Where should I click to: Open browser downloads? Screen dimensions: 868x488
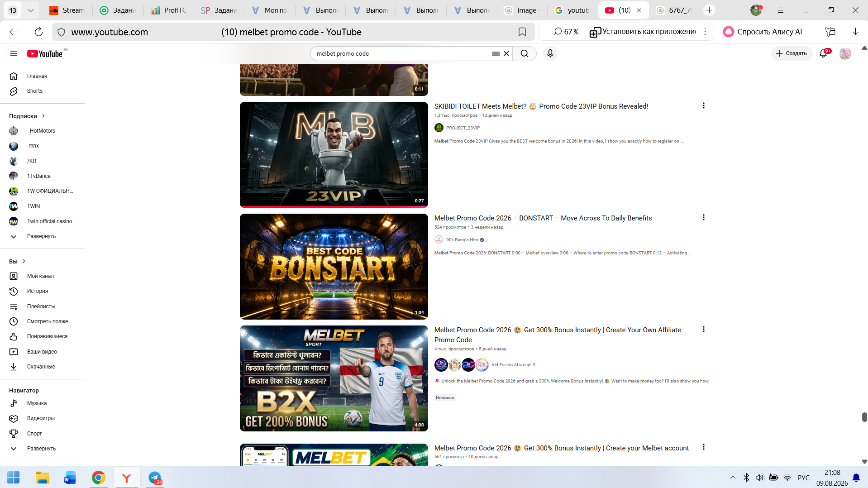pos(855,32)
